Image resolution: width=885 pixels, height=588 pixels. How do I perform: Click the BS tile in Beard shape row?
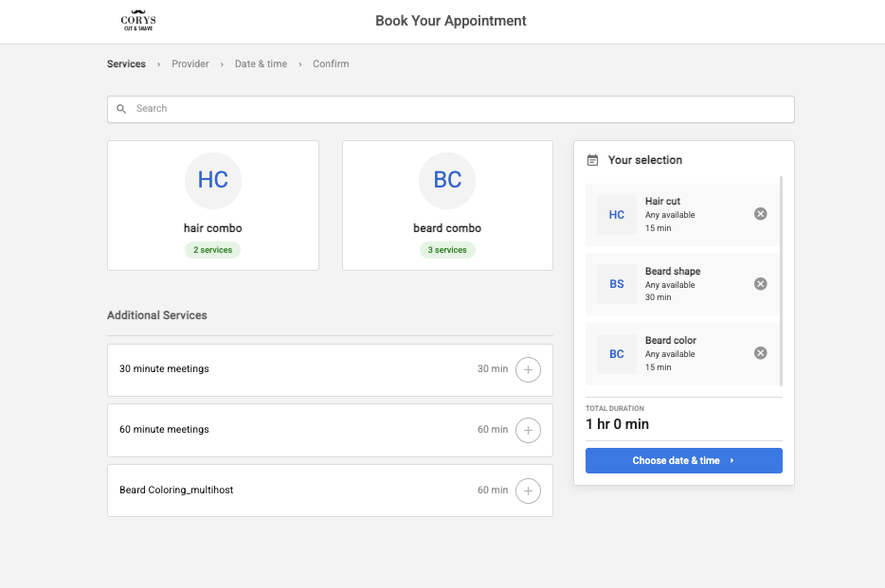point(616,284)
